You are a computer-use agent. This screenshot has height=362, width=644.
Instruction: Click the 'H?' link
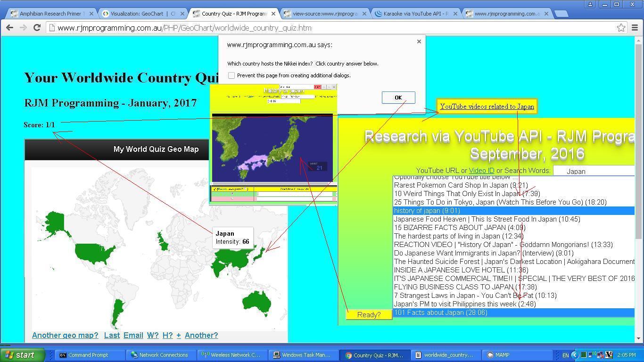[x=167, y=335]
